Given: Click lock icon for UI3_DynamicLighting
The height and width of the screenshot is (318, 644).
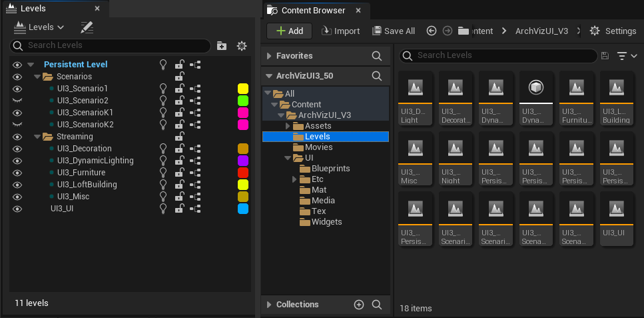Looking at the screenshot, I should point(179,161).
